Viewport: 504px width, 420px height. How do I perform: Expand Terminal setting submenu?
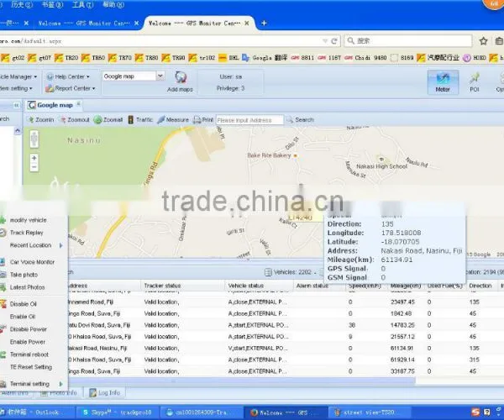32,384
